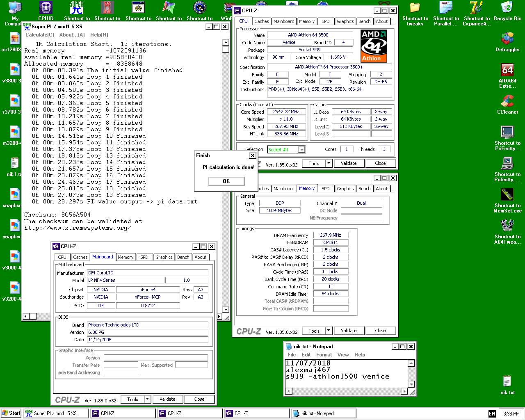Click Super PI scrollbar up arrow
The width and height of the screenshot is (525, 420).
tap(226, 43)
